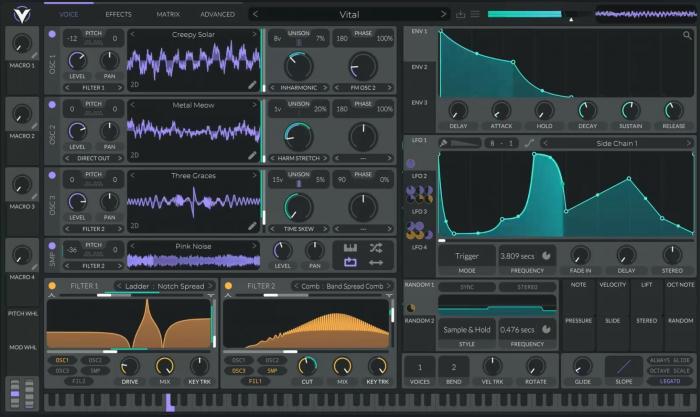Go to previous preset arrow beside Vital
The width and height of the screenshot is (700, 417).
255,14
